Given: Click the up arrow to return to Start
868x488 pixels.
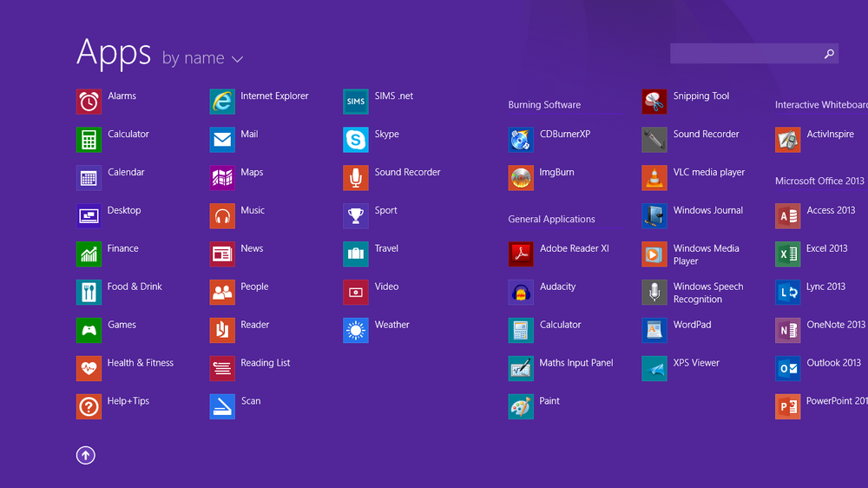Looking at the screenshot, I should click(86, 455).
